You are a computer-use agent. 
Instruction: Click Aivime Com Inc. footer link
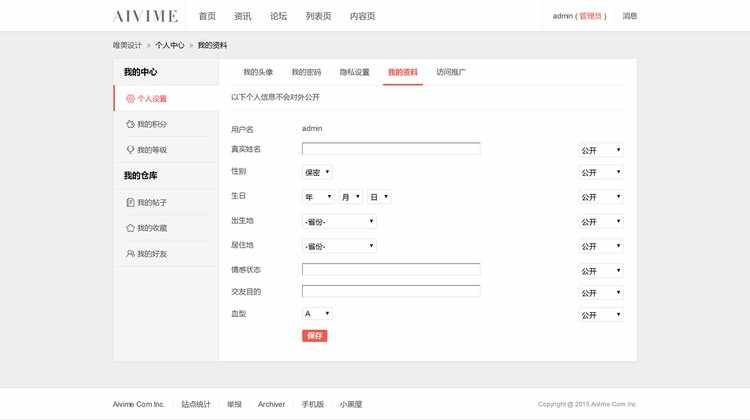(139, 404)
